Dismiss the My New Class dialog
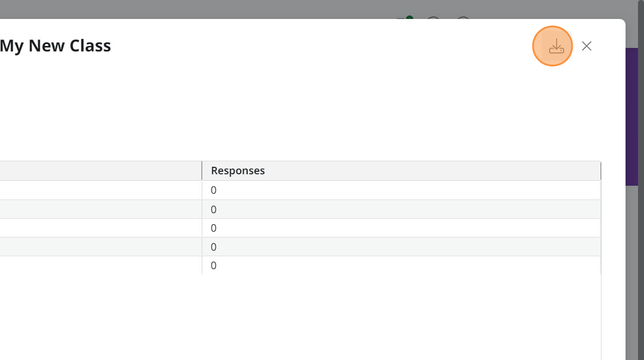Viewport: 644px width, 360px height. click(x=586, y=46)
